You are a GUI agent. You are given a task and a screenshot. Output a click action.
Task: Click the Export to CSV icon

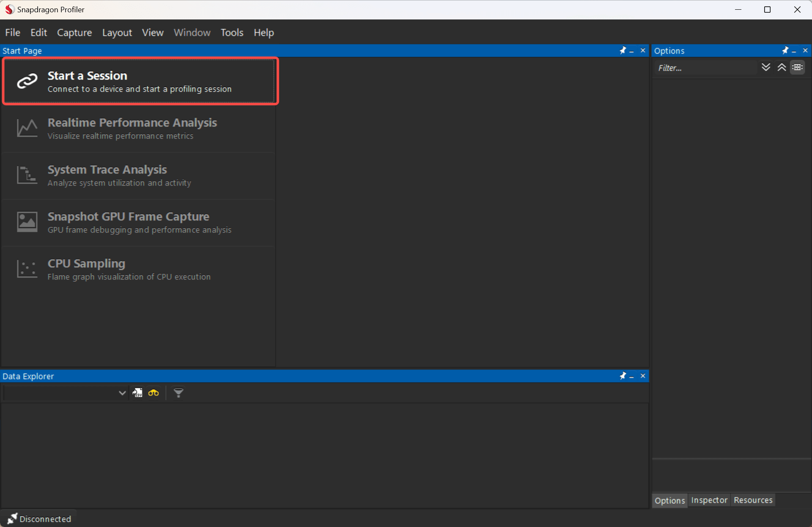137,393
